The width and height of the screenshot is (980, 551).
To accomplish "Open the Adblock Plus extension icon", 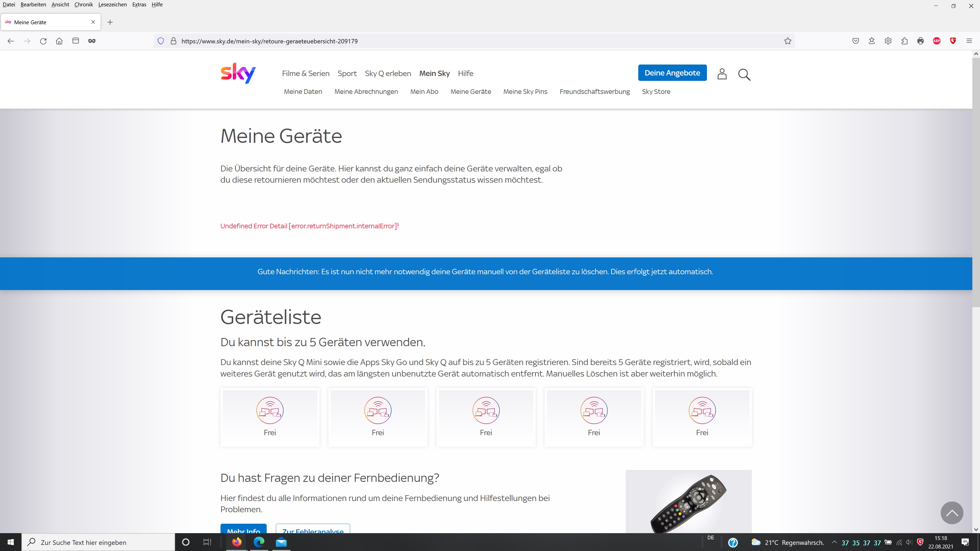I will (937, 41).
